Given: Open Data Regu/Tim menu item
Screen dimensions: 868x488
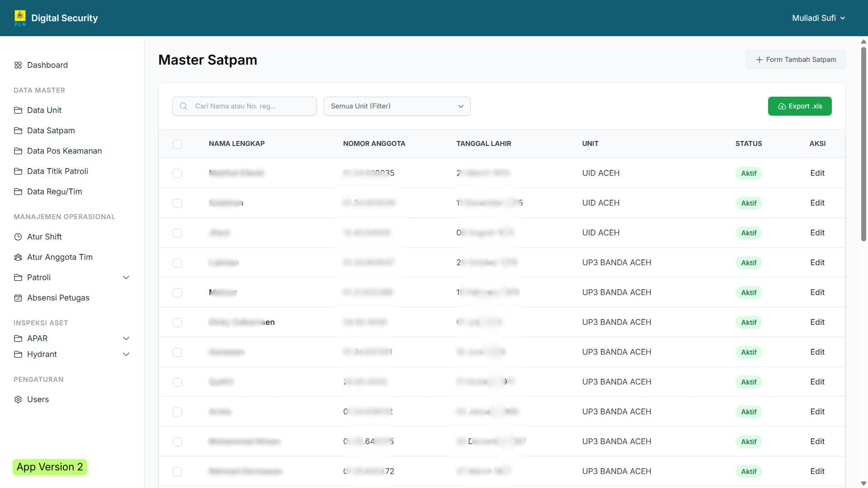Looking at the screenshot, I should 54,192.
